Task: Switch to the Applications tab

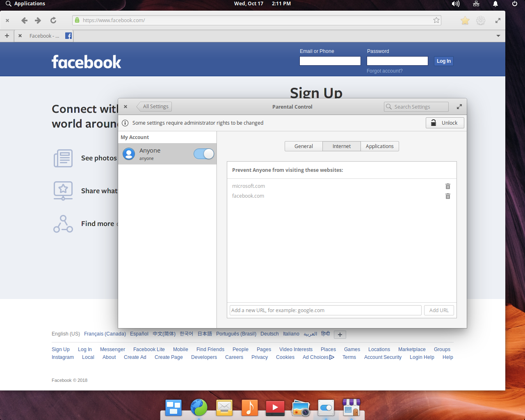Action: pos(380,146)
